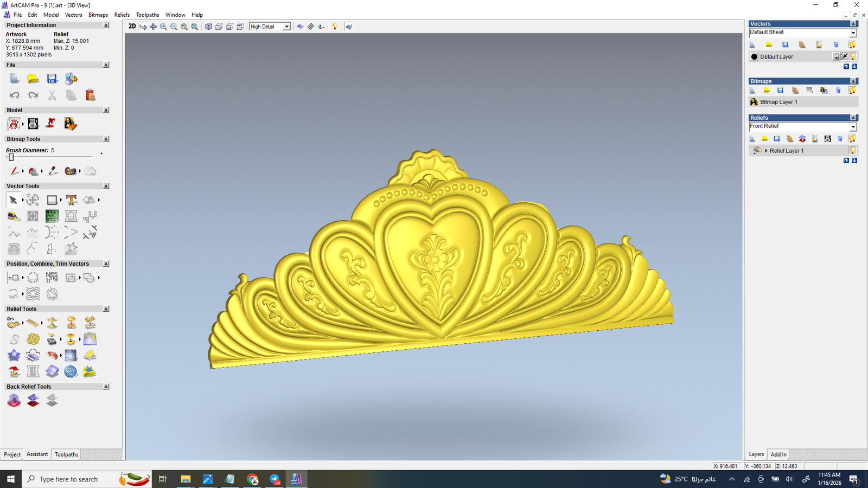This screenshot has height=488, width=868.
Task: Click the isometric view cube icon
Action: click(x=208, y=27)
